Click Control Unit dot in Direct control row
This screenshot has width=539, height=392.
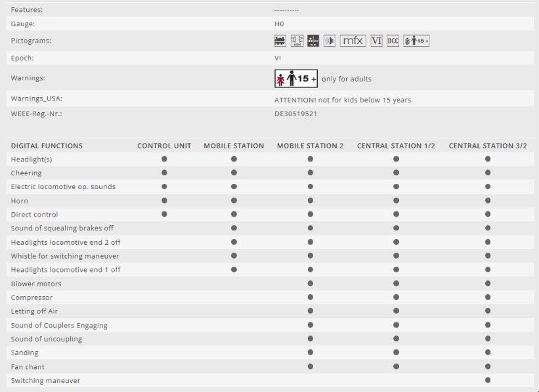point(164,214)
